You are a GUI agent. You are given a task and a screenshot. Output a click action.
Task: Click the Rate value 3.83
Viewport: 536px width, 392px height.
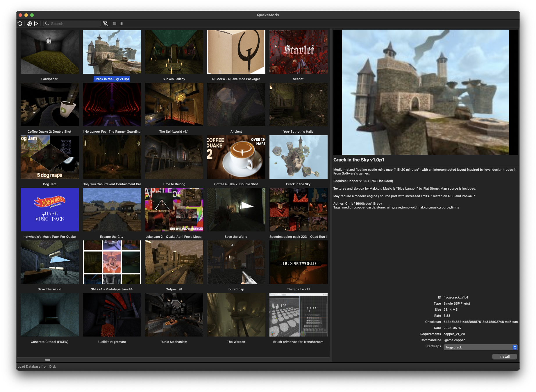click(447, 316)
